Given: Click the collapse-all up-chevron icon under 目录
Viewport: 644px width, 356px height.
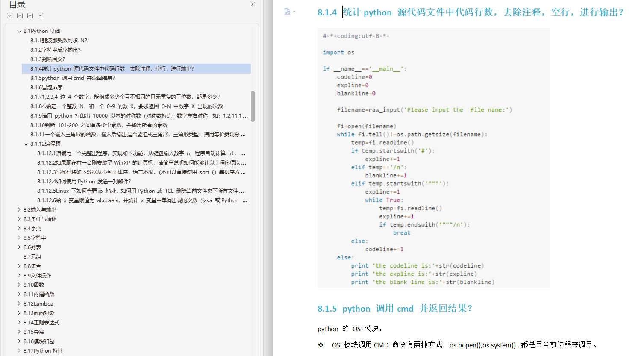Looking at the screenshot, I should tap(20, 15).
